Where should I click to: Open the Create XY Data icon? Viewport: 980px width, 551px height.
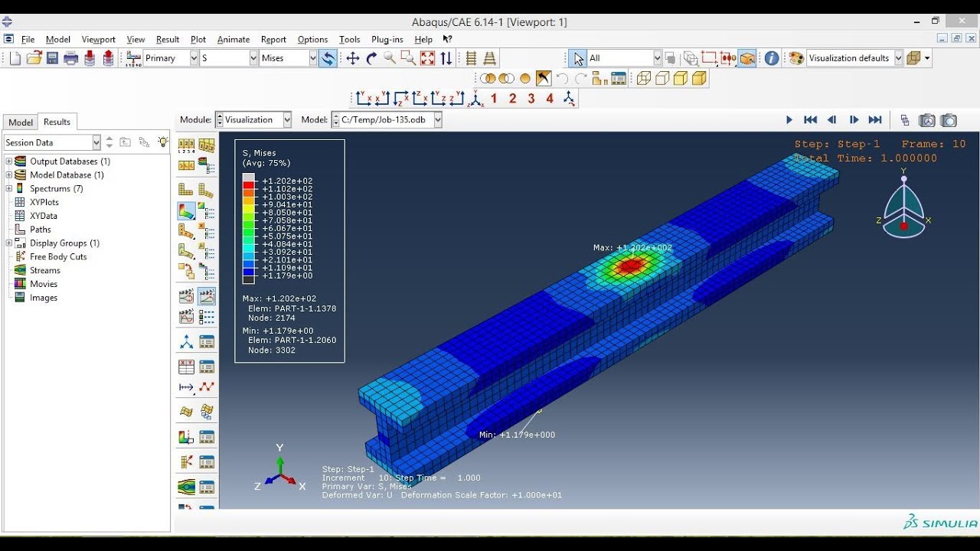pyautogui.click(x=186, y=367)
